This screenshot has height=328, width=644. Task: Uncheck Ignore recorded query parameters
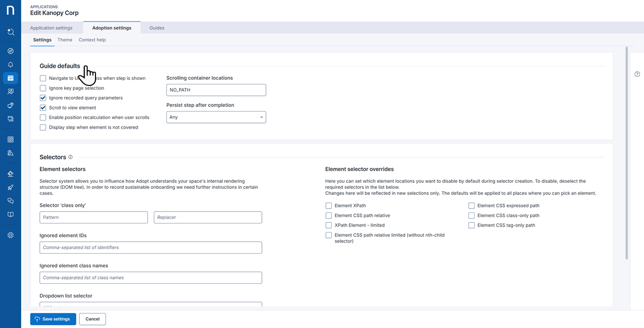[43, 98]
